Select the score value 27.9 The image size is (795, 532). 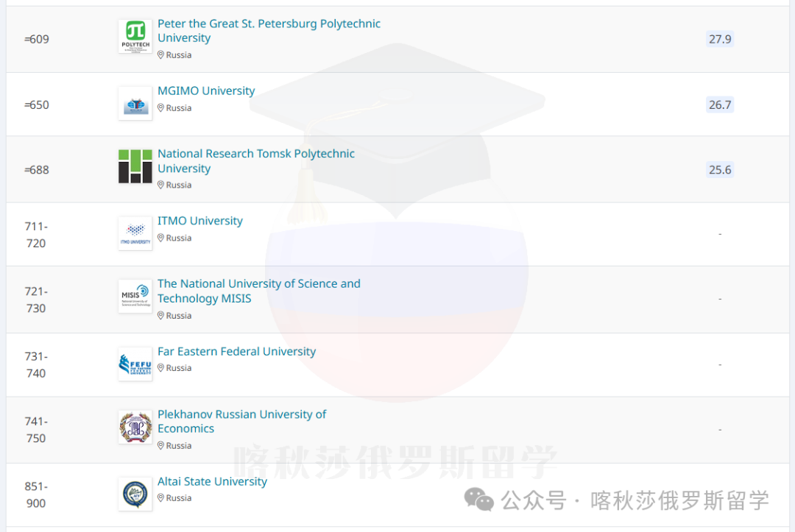point(720,39)
